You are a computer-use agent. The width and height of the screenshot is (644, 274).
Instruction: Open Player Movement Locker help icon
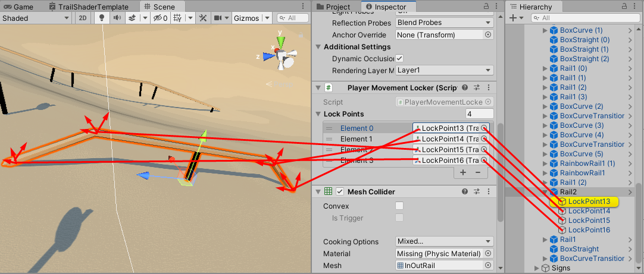pyautogui.click(x=464, y=87)
